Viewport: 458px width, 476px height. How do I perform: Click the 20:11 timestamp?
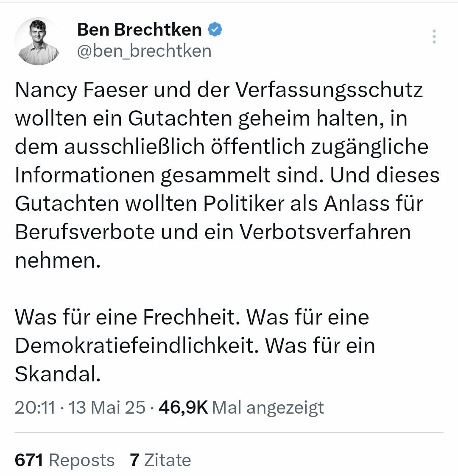[35, 408]
